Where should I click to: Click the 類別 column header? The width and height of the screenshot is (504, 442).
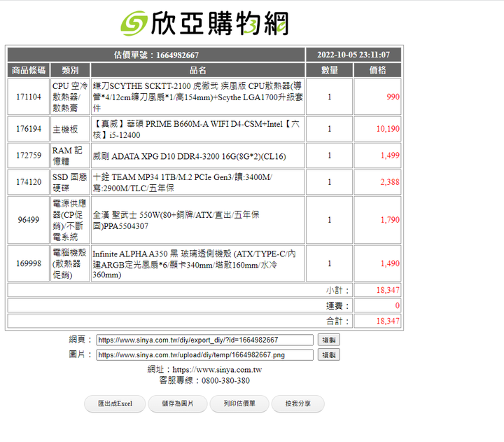coord(70,70)
